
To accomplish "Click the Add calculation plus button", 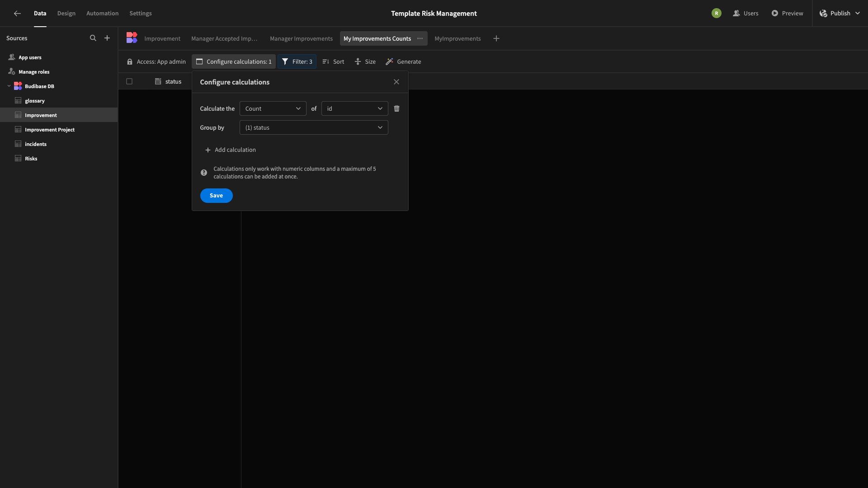I will (x=208, y=150).
